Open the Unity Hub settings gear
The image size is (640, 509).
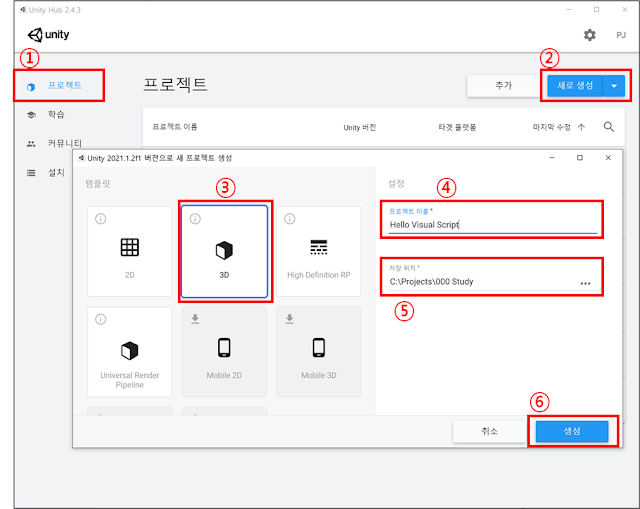tap(589, 35)
